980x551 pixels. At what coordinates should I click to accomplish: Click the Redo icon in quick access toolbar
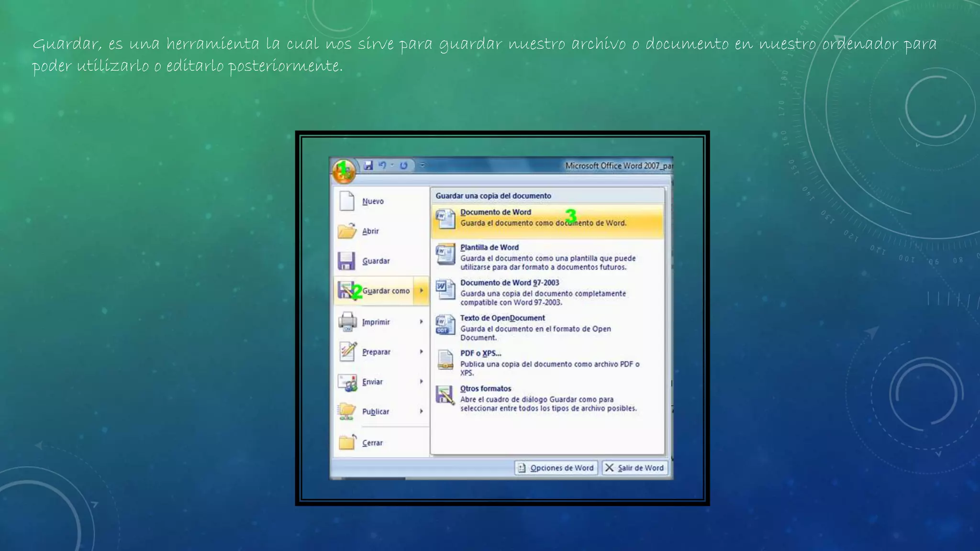coord(403,165)
